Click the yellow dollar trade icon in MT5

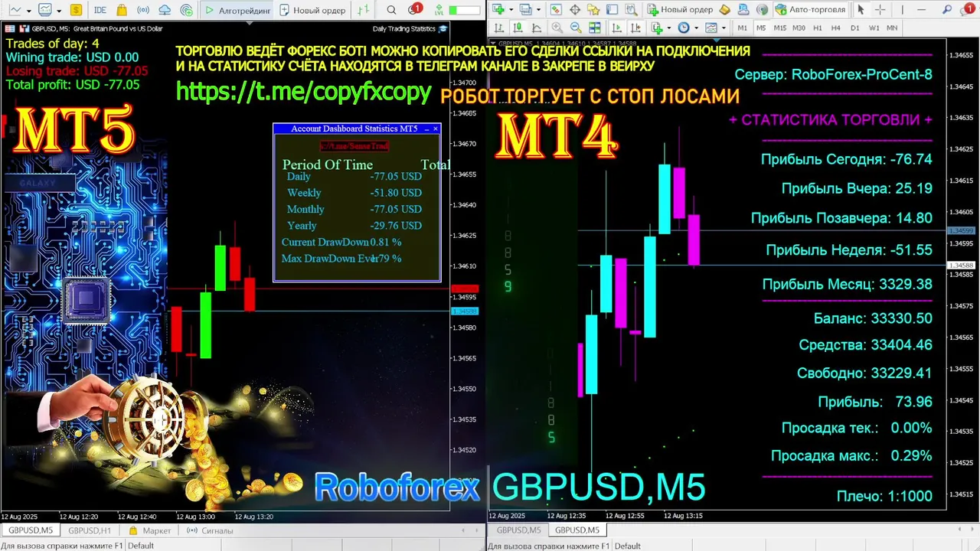coord(76,10)
